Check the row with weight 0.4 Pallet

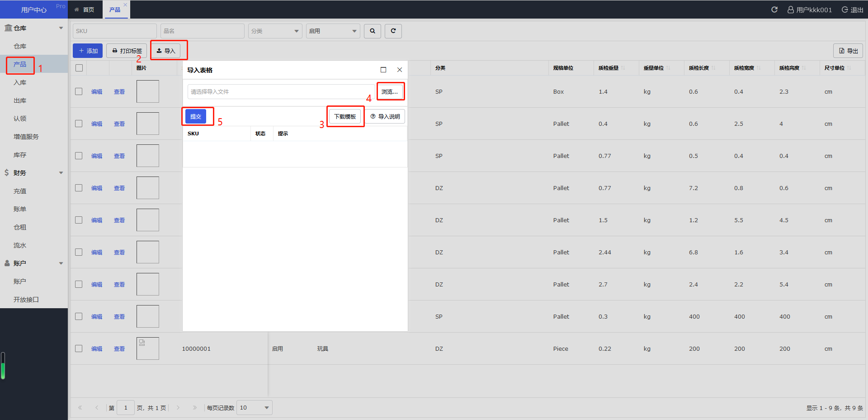click(x=79, y=124)
